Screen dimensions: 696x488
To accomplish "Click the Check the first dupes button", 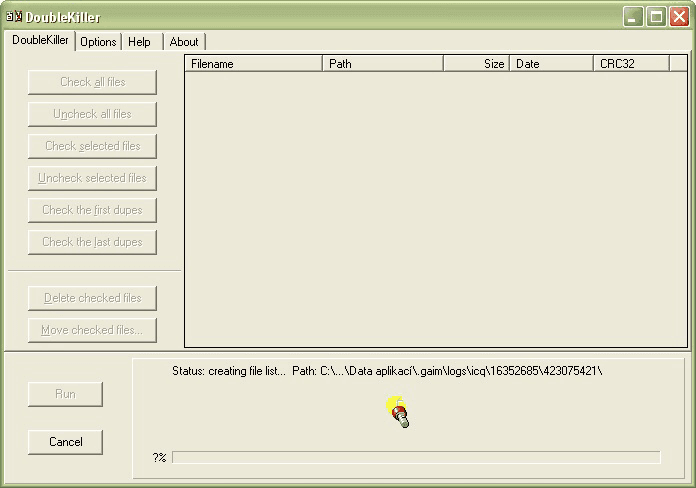I will point(92,210).
